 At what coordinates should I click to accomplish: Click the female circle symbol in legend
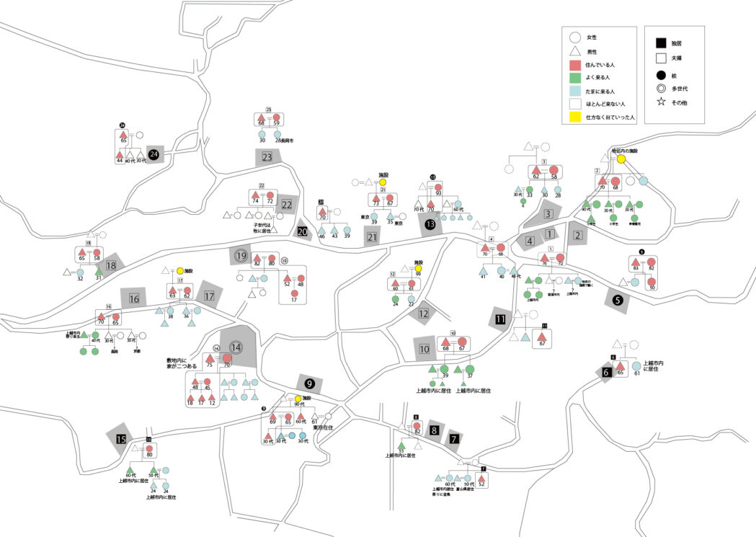574,37
